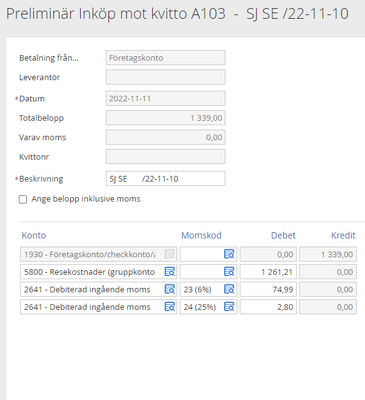Open Momskod lookup on 5800 Resekostnader row
Viewport: 365px width, 400px height.
pos(229,272)
